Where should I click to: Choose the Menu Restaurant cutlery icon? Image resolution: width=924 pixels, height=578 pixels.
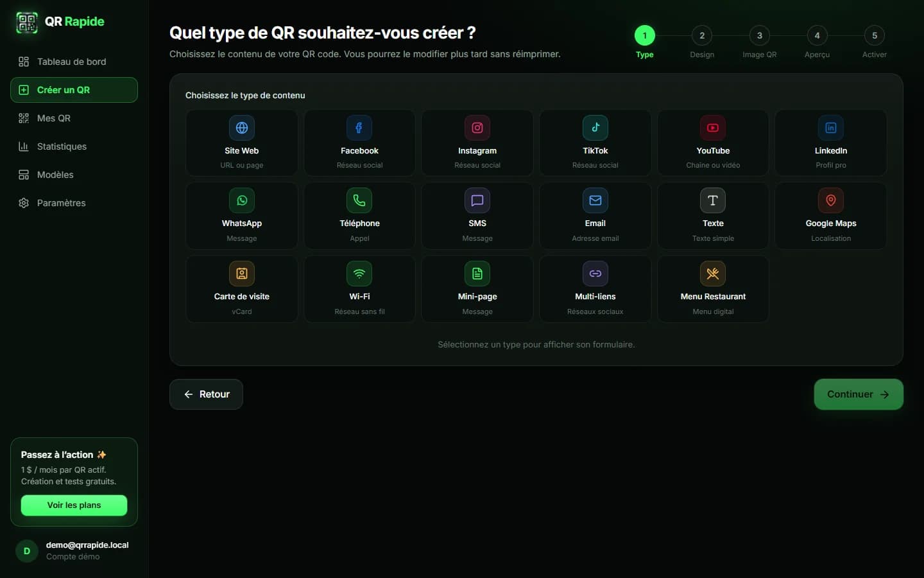click(x=713, y=274)
